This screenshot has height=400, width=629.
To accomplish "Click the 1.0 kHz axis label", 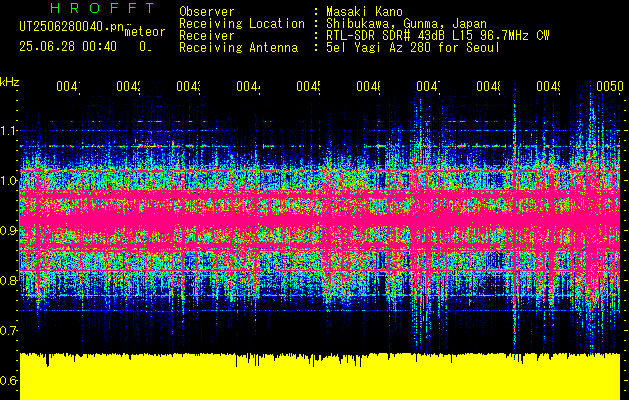I will pyautogui.click(x=8, y=181).
